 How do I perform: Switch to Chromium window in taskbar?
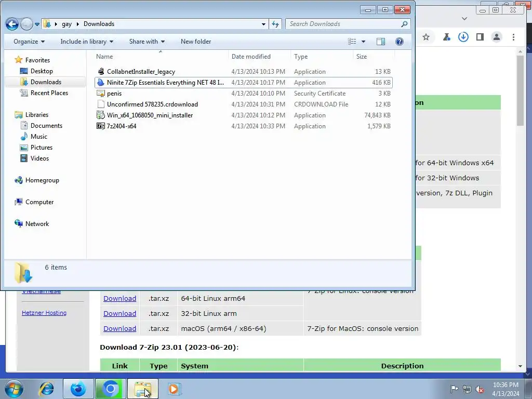tap(111, 389)
